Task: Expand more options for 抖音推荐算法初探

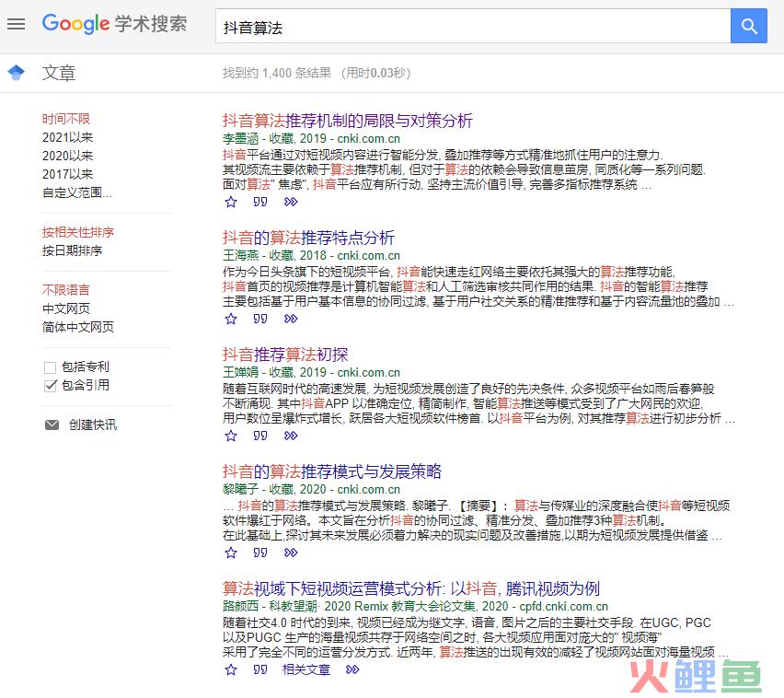Action: [291, 436]
